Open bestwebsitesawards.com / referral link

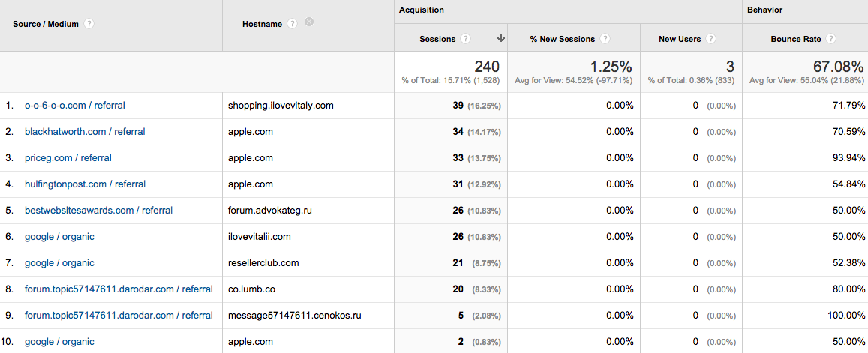(98, 211)
